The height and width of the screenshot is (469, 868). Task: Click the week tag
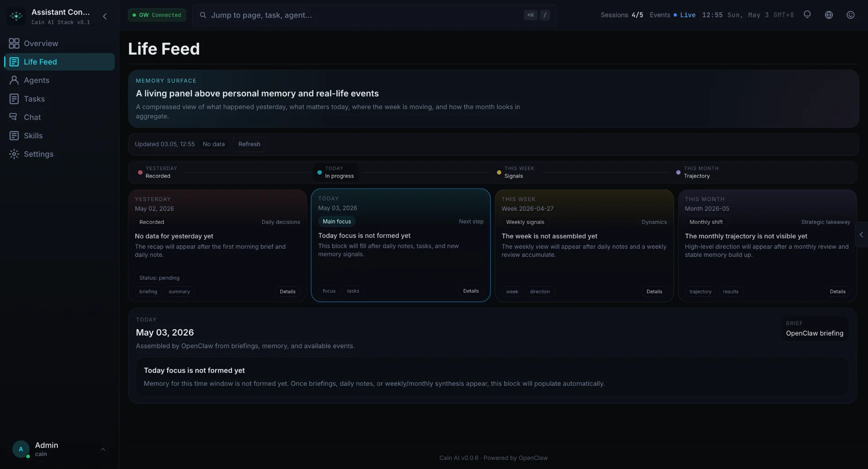coord(512,292)
